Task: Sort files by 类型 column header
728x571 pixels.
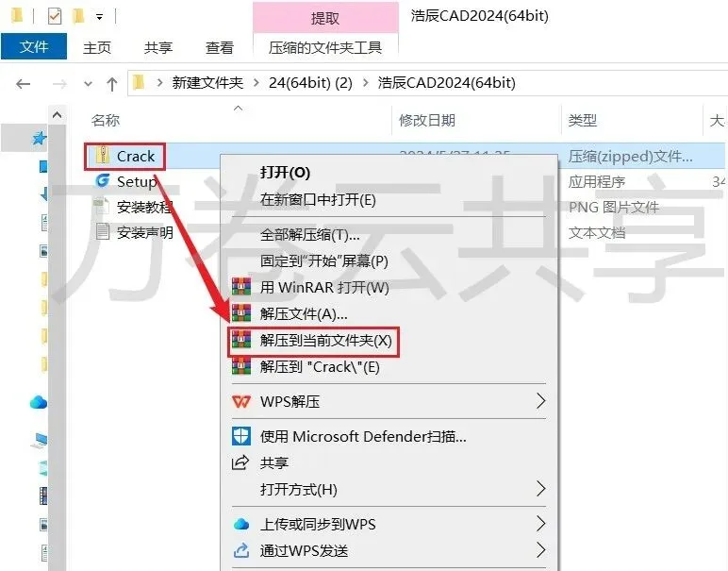Action: 582,120
